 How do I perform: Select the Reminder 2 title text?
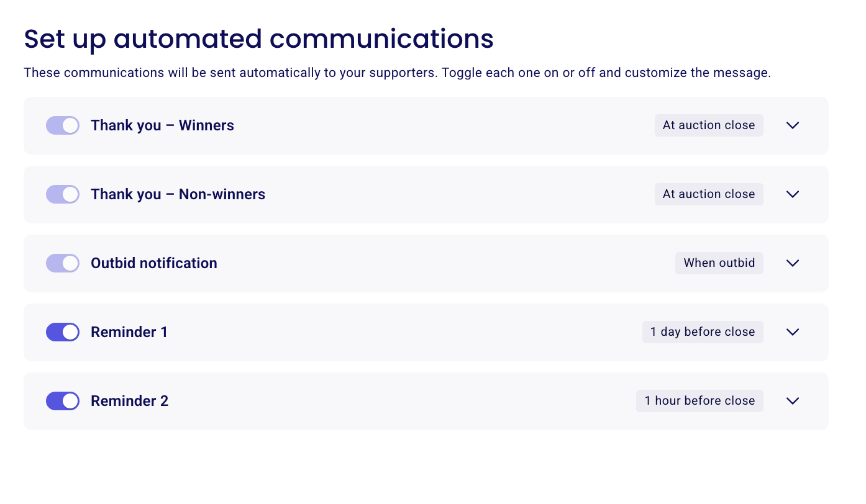pyautogui.click(x=129, y=401)
